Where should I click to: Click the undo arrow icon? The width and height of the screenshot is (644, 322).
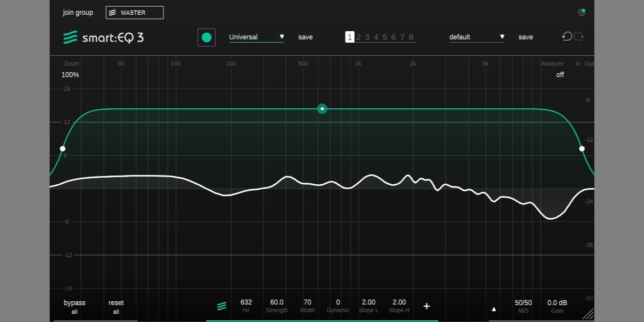click(x=567, y=37)
